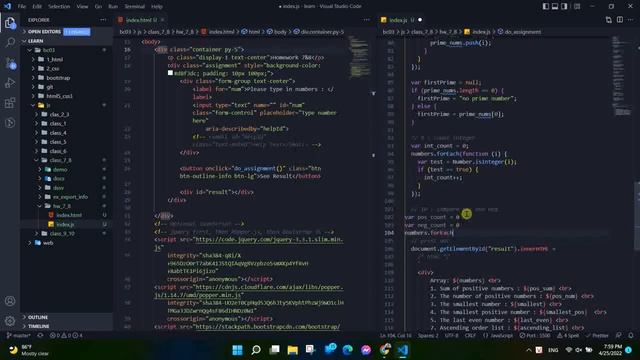The width and height of the screenshot is (640, 360).
Task: Click the open changes icon in right editor
Action: click(609, 20)
